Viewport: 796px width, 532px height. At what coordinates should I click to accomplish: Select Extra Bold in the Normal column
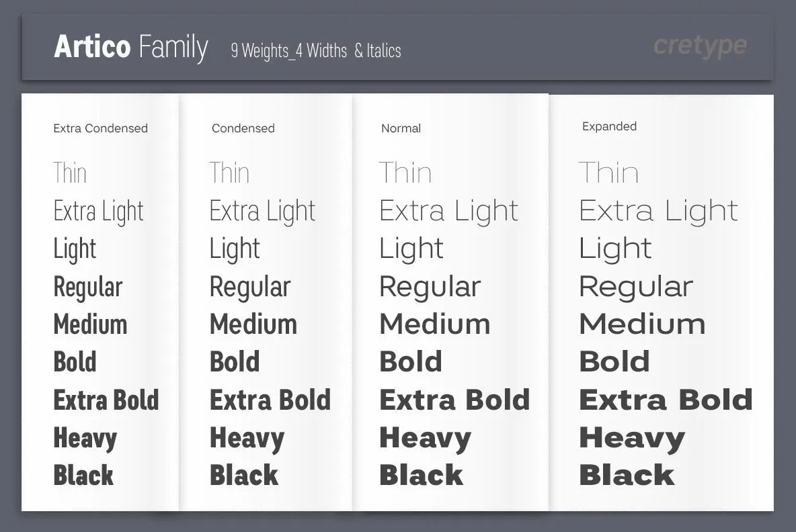[x=455, y=400]
